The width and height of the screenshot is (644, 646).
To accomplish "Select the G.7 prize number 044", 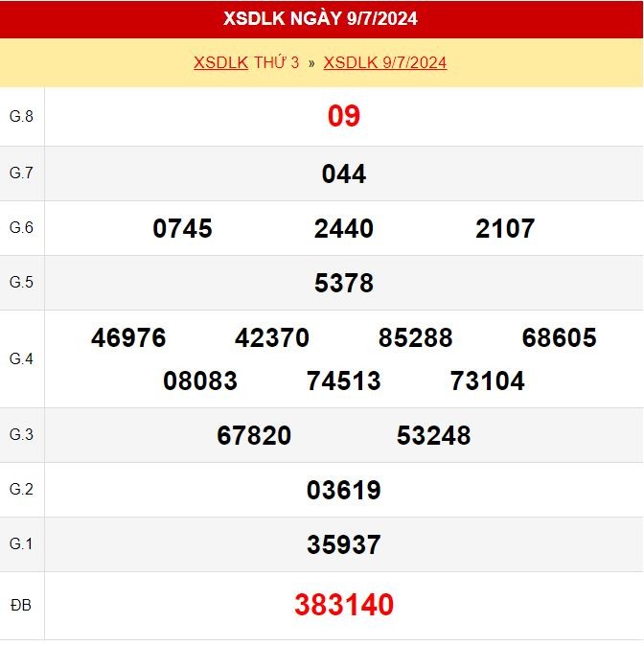I will [344, 173].
